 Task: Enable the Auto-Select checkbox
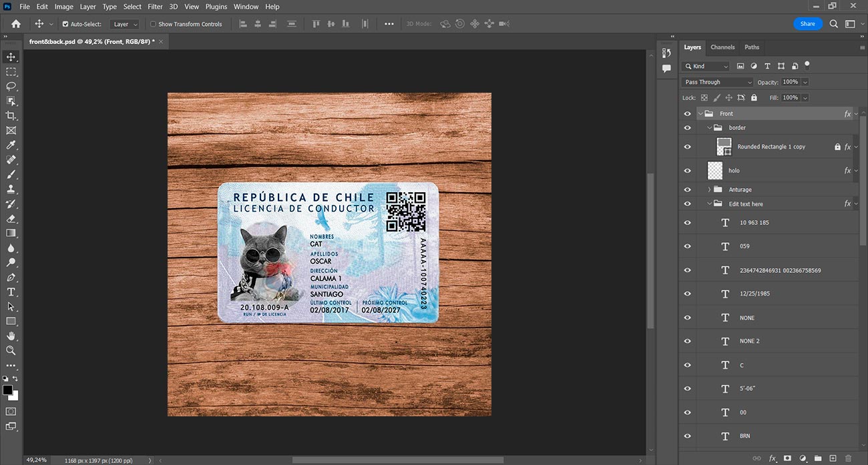pyautogui.click(x=65, y=24)
